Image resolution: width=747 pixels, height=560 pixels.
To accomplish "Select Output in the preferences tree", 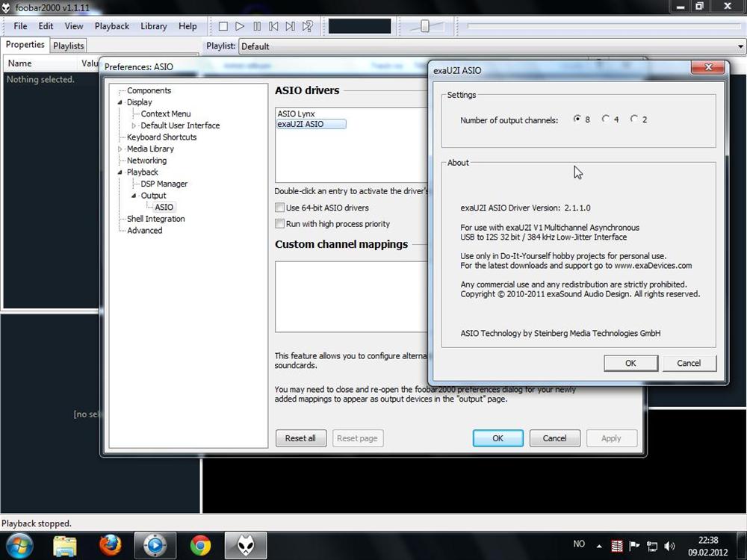I will point(153,195).
